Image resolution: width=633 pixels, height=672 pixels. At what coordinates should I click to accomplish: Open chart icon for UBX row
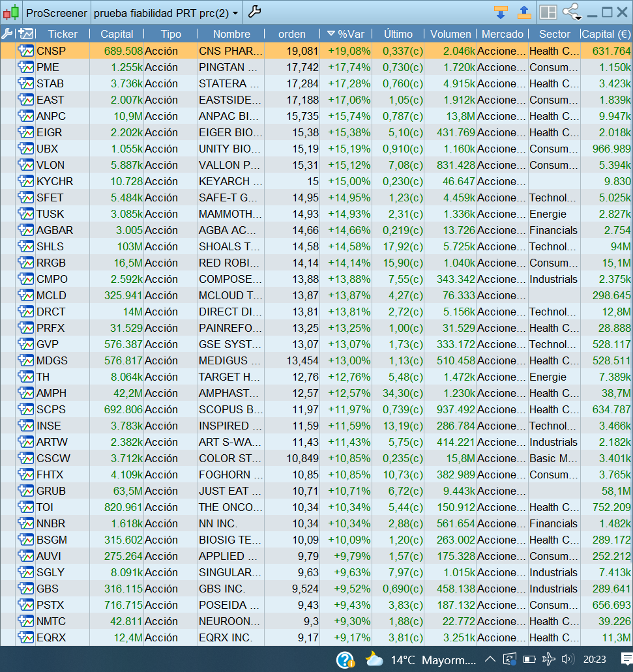tap(25, 149)
